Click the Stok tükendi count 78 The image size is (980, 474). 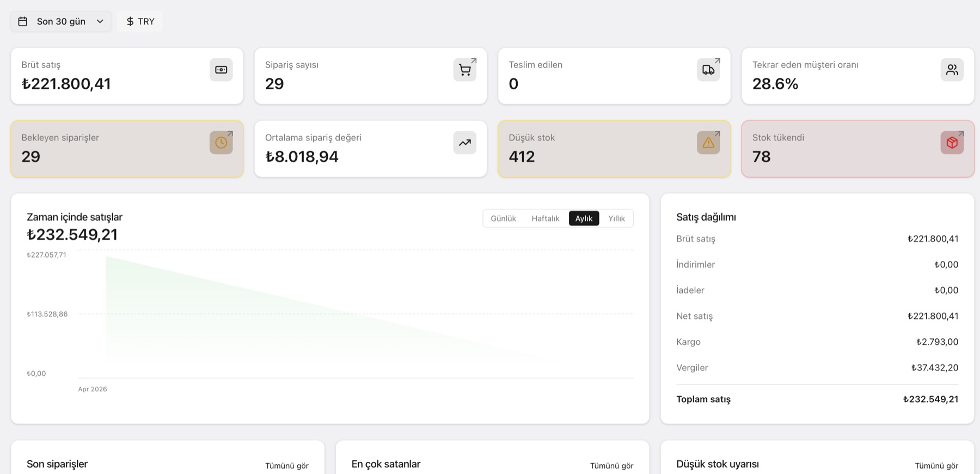(x=761, y=157)
